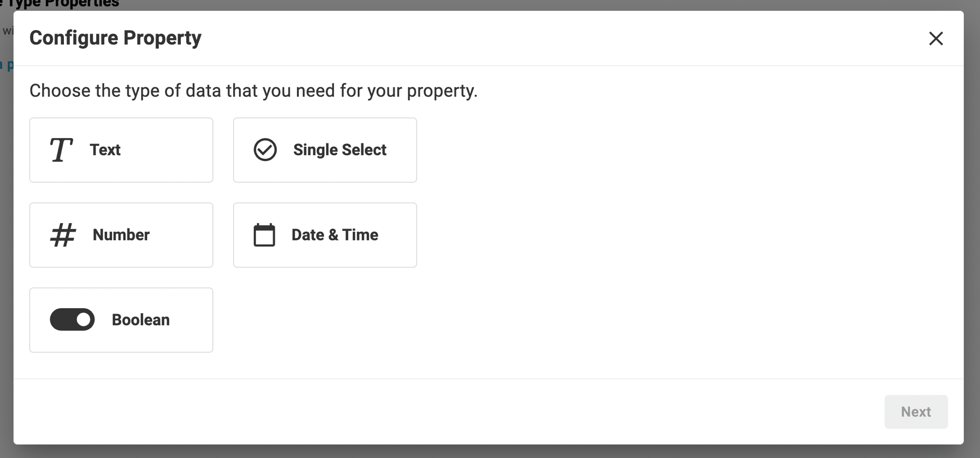This screenshot has width=980, height=458.
Task: Click the Next button
Action: [x=916, y=411]
